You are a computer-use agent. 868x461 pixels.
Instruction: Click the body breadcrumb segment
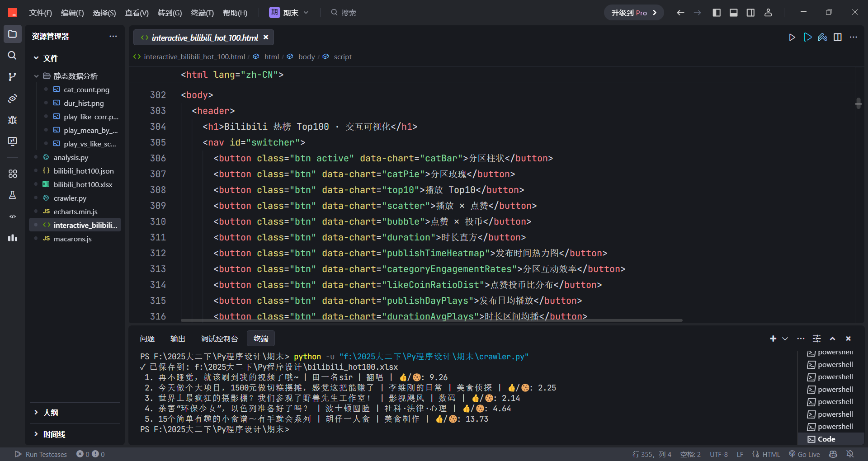[306, 56]
